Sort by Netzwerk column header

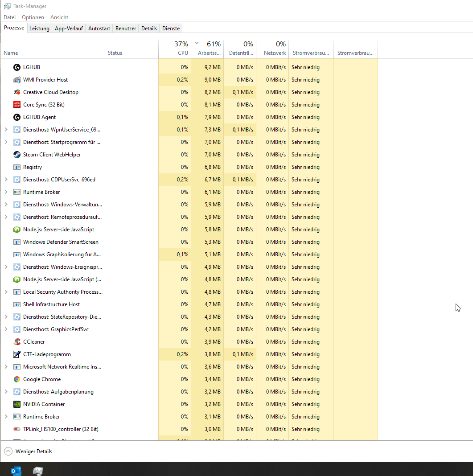272,49
